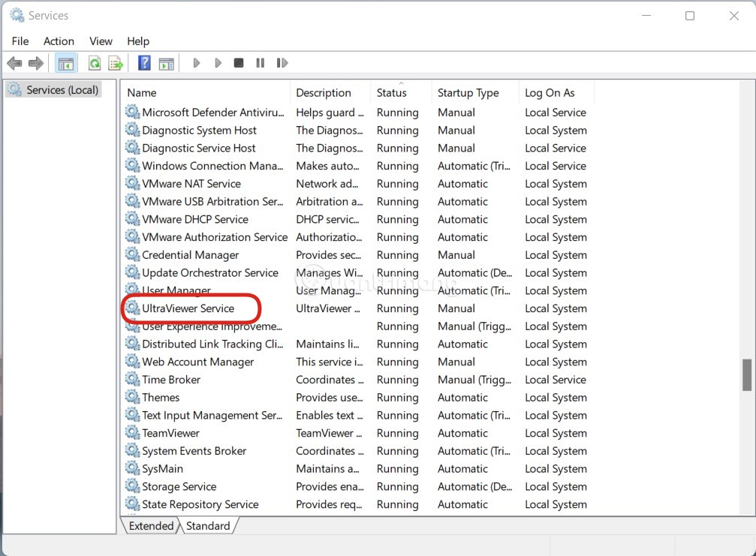Viewport: 756px width, 556px height.
Task: Click 'Manual' startup type of UltraViewer Service
Action: coord(456,308)
